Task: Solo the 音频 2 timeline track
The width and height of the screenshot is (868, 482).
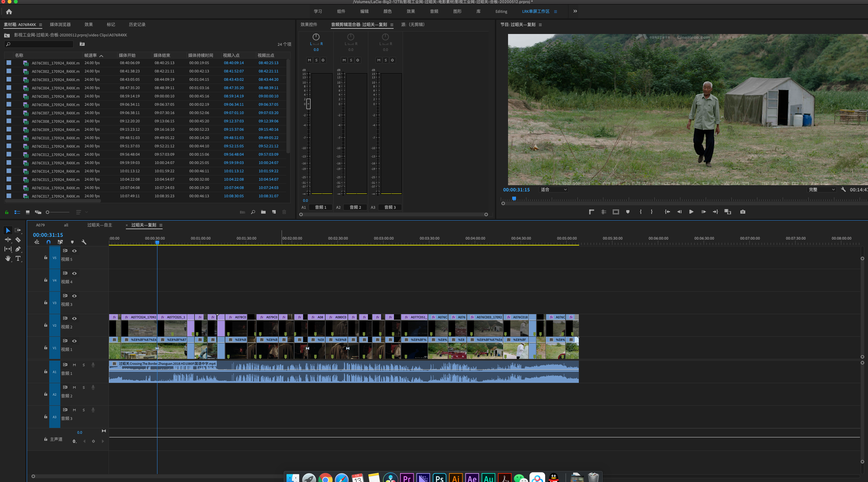Action: (x=84, y=387)
